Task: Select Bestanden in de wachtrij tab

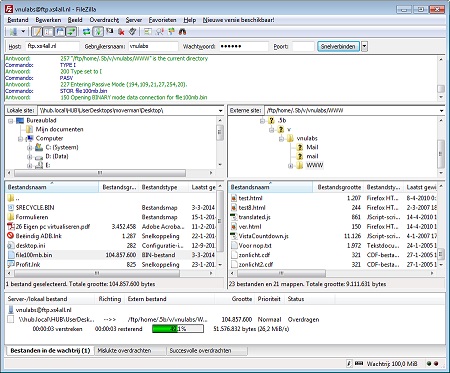Action: click(50, 351)
